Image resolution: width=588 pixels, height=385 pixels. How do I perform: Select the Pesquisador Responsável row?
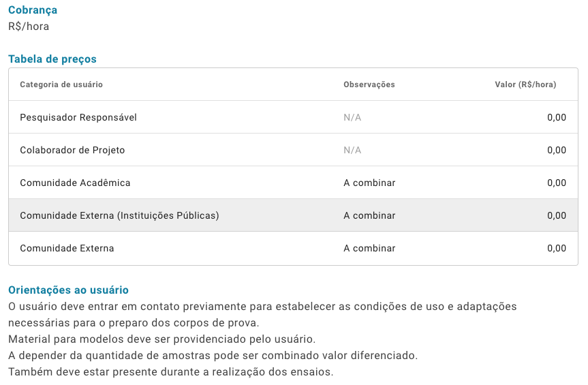click(x=293, y=117)
